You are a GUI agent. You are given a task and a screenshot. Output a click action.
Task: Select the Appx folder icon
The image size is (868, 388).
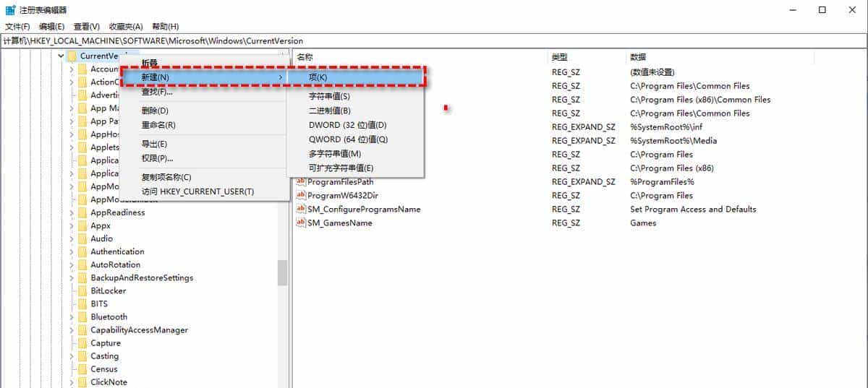82,225
